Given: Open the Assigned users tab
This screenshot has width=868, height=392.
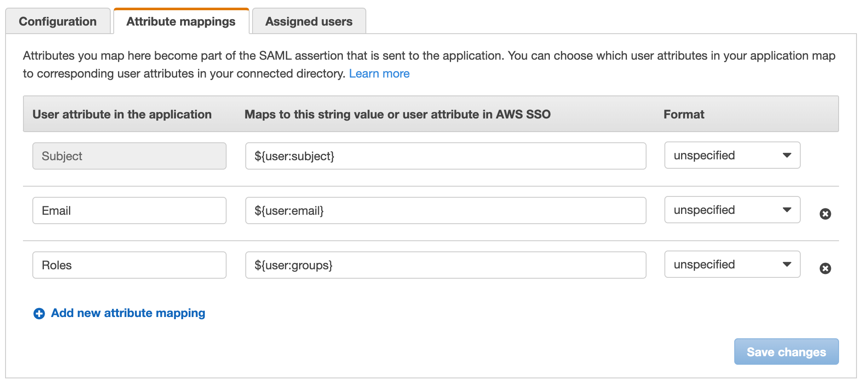Looking at the screenshot, I should pyautogui.click(x=309, y=21).
